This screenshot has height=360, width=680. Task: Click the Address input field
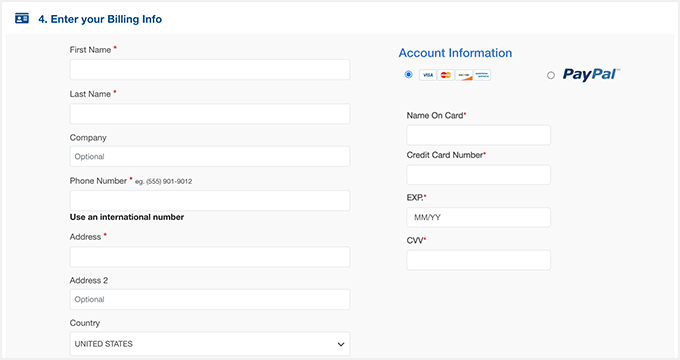[210, 257]
